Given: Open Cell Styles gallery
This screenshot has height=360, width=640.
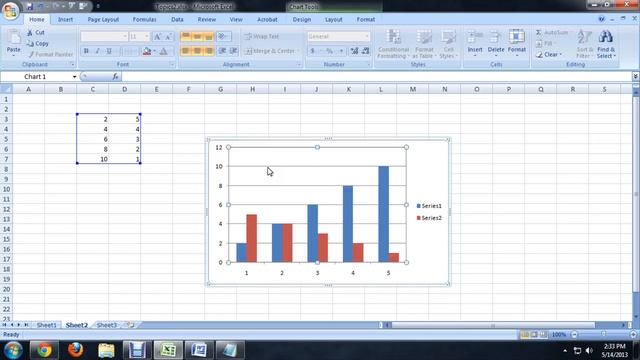Looking at the screenshot, I should (x=448, y=44).
